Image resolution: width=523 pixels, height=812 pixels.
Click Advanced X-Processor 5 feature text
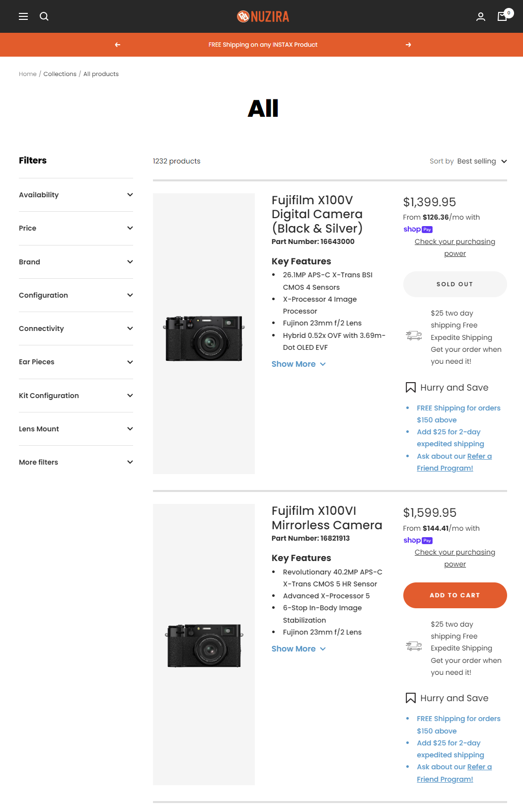pos(326,596)
